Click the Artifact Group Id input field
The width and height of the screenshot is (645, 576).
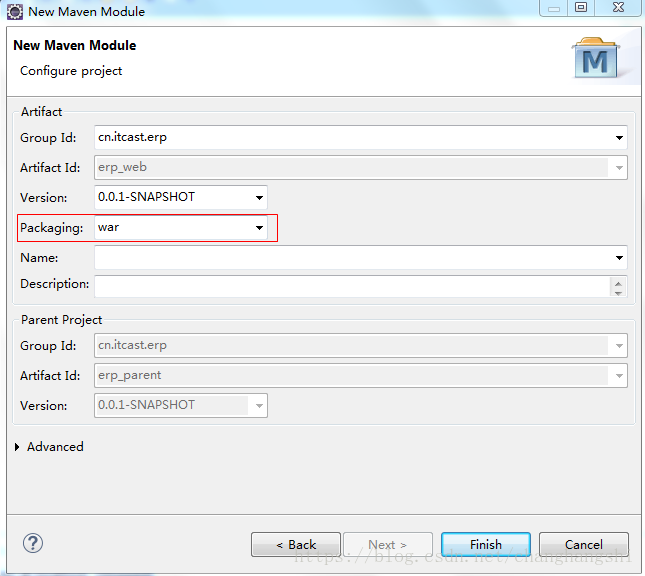click(x=360, y=137)
